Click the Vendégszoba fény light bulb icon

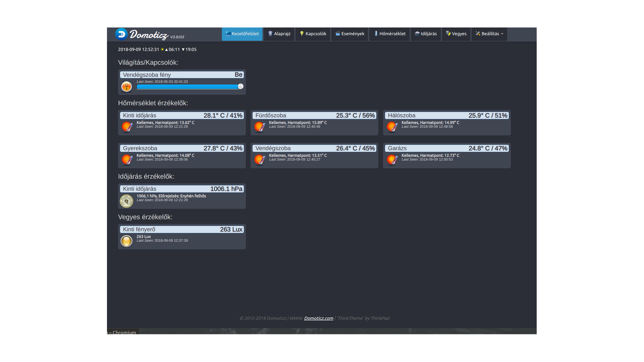point(126,87)
